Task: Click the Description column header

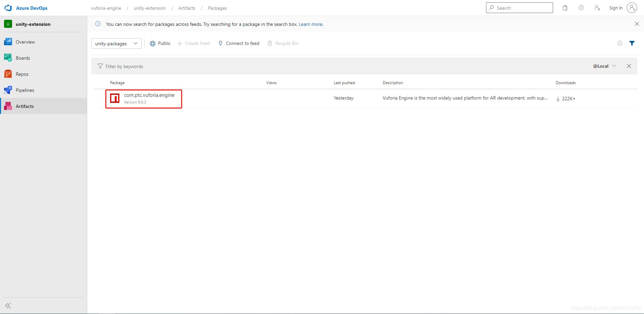Action: pos(393,83)
